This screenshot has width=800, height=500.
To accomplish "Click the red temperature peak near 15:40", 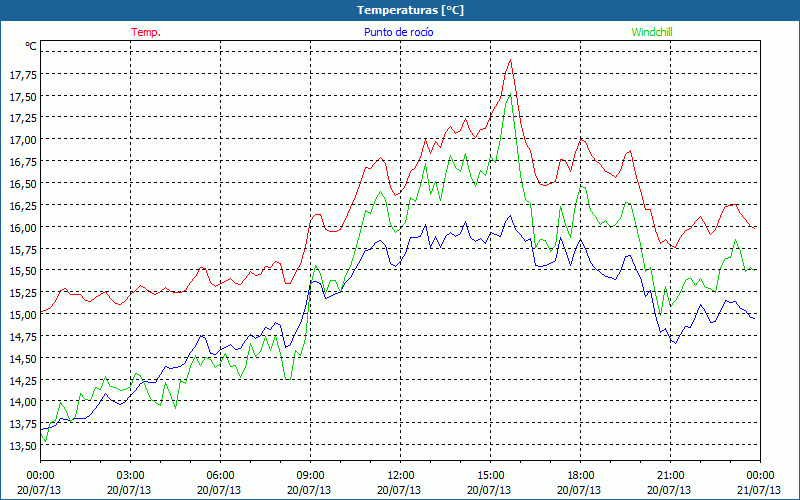I will [510, 60].
